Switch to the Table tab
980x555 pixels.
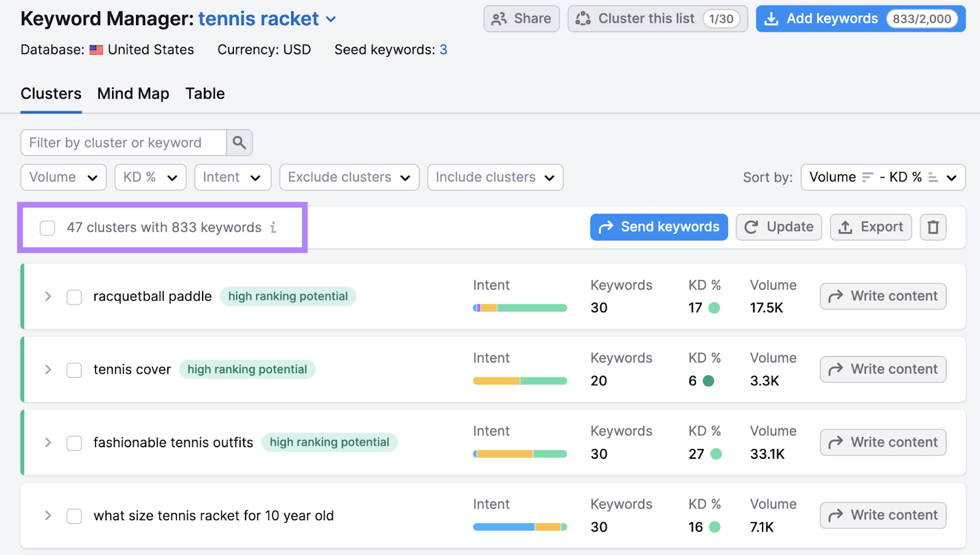click(205, 93)
